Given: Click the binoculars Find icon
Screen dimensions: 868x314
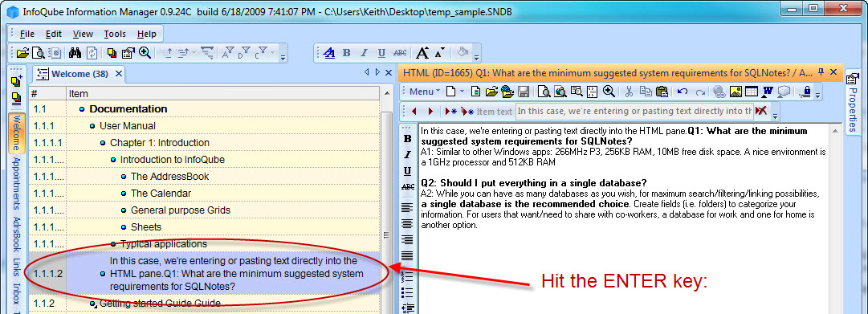Looking at the screenshot, I should [x=75, y=53].
